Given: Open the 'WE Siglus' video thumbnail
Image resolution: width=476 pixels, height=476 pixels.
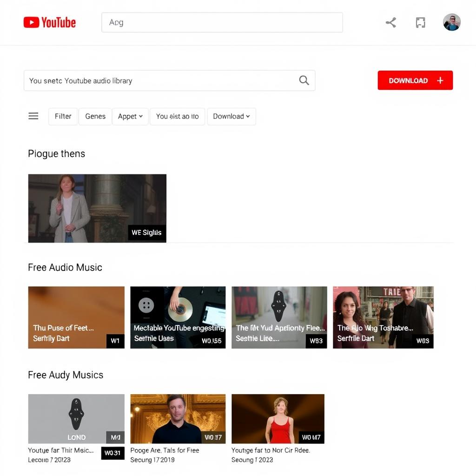Looking at the screenshot, I should click(x=97, y=208).
